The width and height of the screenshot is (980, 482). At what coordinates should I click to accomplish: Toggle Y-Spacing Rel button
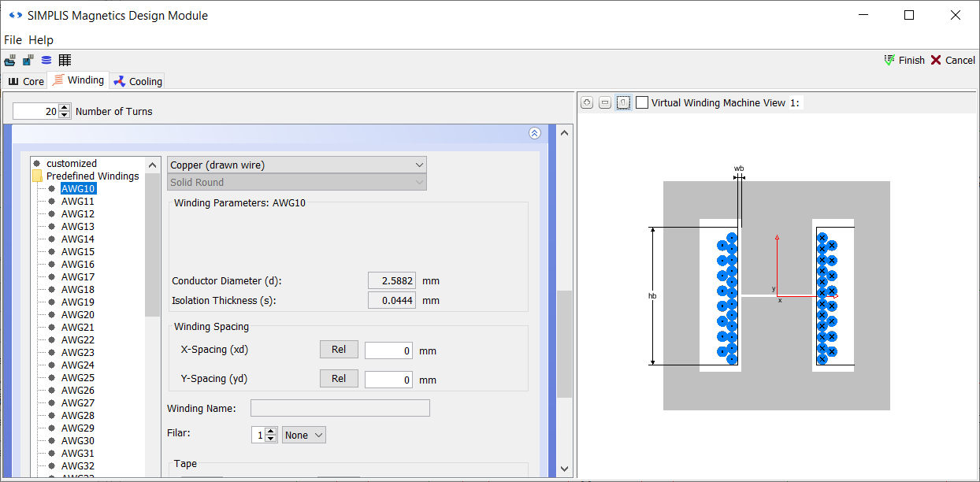339,379
